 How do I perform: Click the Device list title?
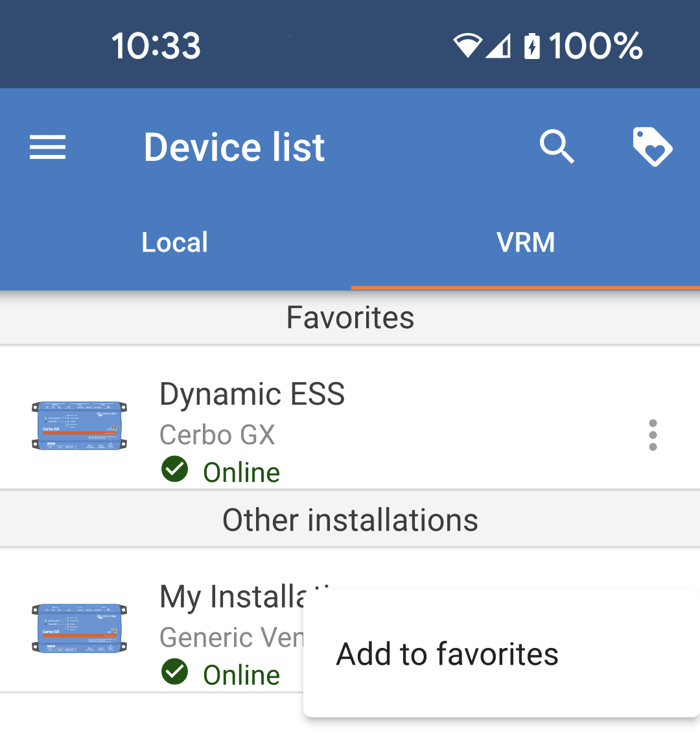click(x=234, y=147)
